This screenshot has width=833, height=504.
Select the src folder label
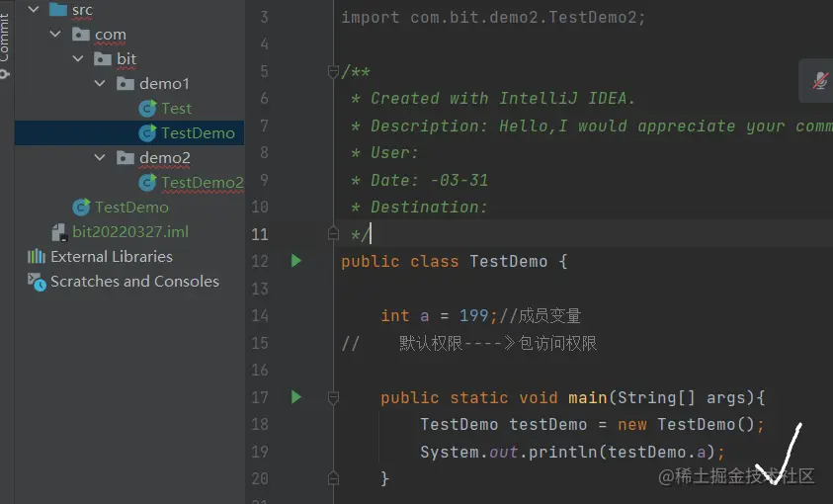82,10
